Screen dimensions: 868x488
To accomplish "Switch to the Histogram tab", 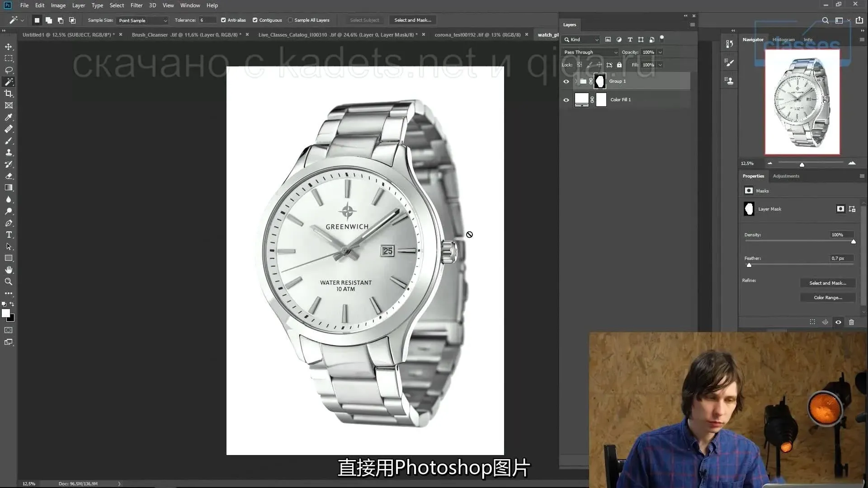I will tap(783, 40).
